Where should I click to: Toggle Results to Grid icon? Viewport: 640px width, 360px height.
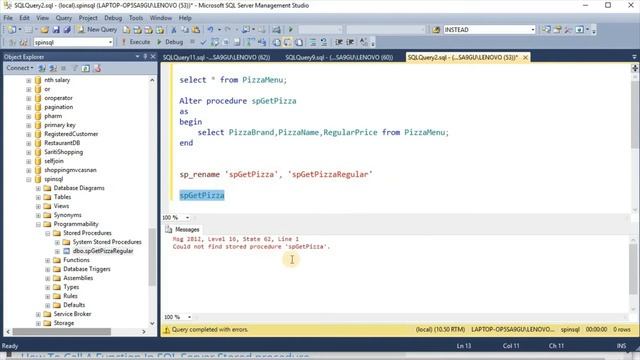tap(288, 42)
